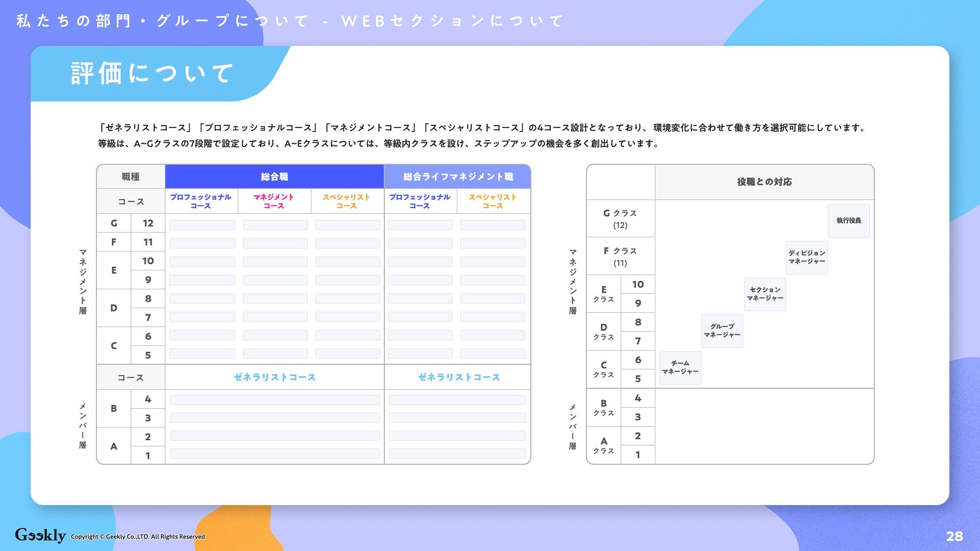Viewport: 980px width, 551px height.
Task: Click right ゼネラリストコース label
Action: pos(458,377)
